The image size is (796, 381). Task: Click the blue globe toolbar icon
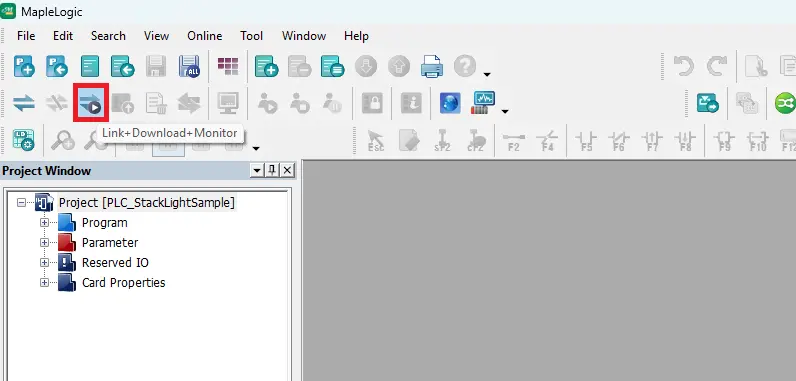point(450,103)
